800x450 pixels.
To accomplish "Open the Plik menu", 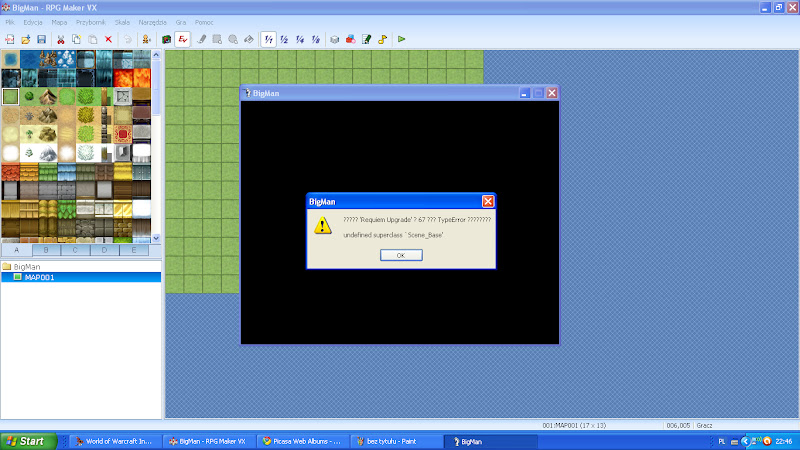I will (x=10, y=22).
